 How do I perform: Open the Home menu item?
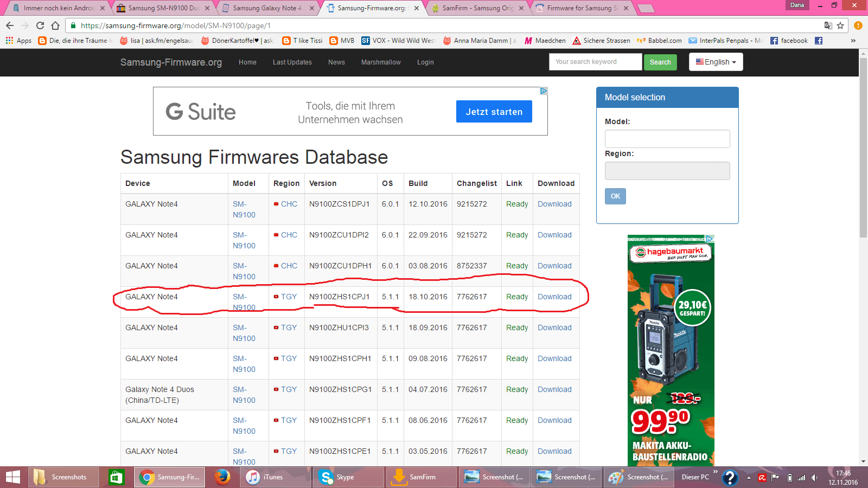(x=247, y=62)
